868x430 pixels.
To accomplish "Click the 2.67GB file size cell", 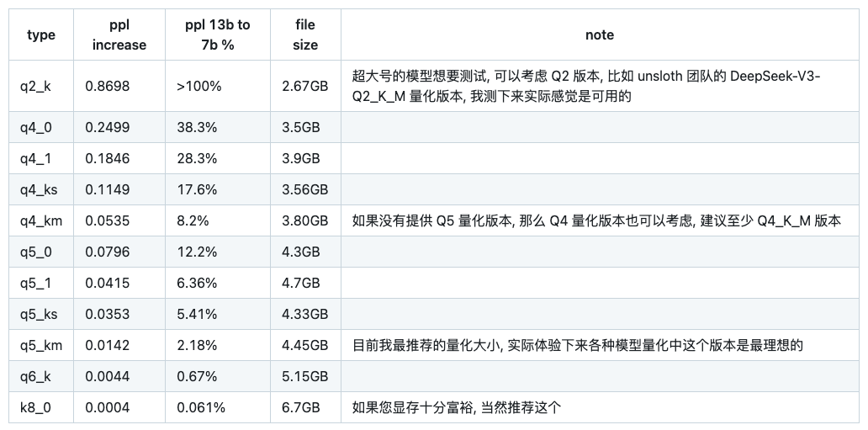I will click(304, 86).
